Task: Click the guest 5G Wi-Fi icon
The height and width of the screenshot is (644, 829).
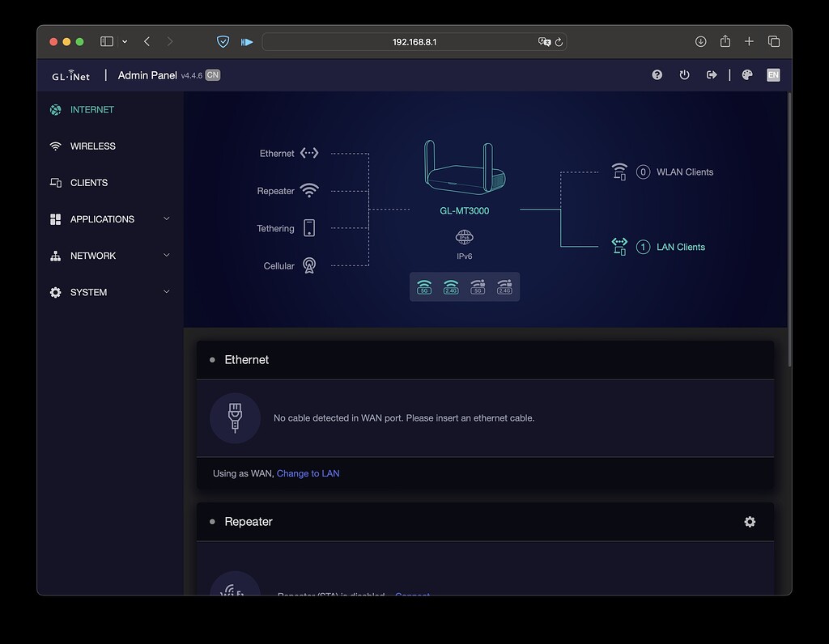Action: point(477,286)
